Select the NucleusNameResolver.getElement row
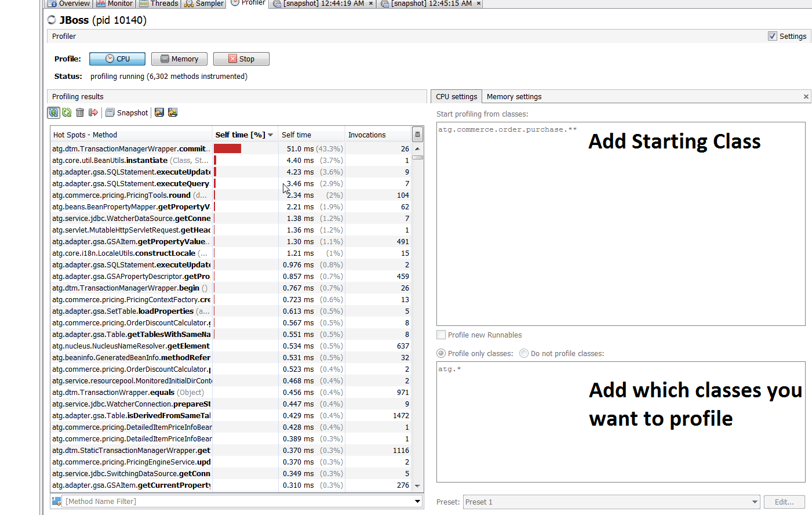812x515 pixels. click(x=231, y=346)
